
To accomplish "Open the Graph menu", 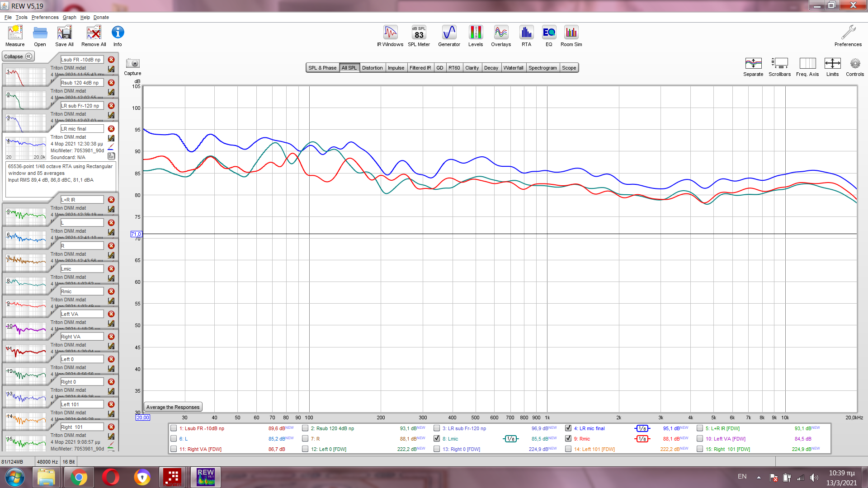I will tap(69, 17).
